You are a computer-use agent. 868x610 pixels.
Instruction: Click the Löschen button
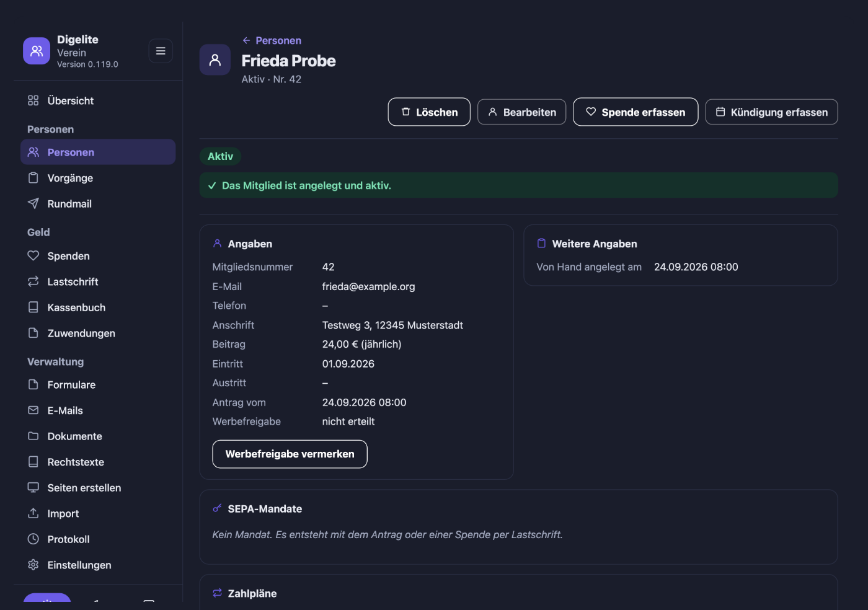(429, 112)
